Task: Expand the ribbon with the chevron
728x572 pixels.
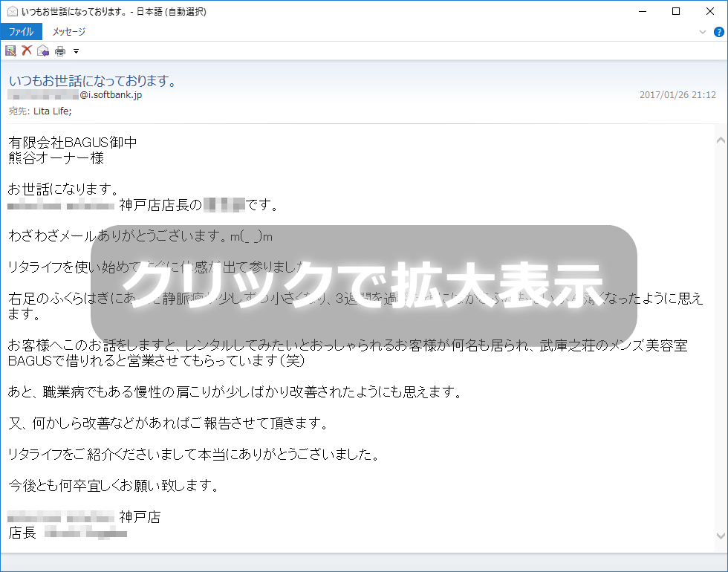Action: point(703,32)
